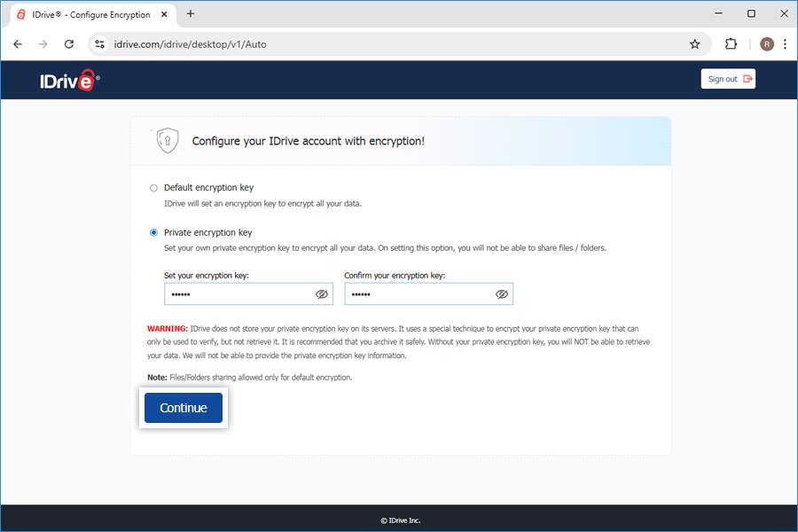
Task: Click the Set your encryption key field
Action: coord(248,294)
